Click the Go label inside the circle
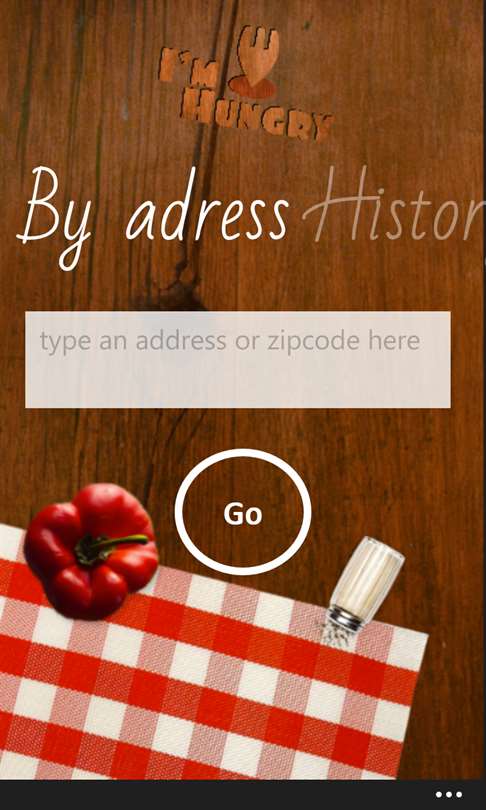This screenshot has width=486, height=810. click(243, 513)
